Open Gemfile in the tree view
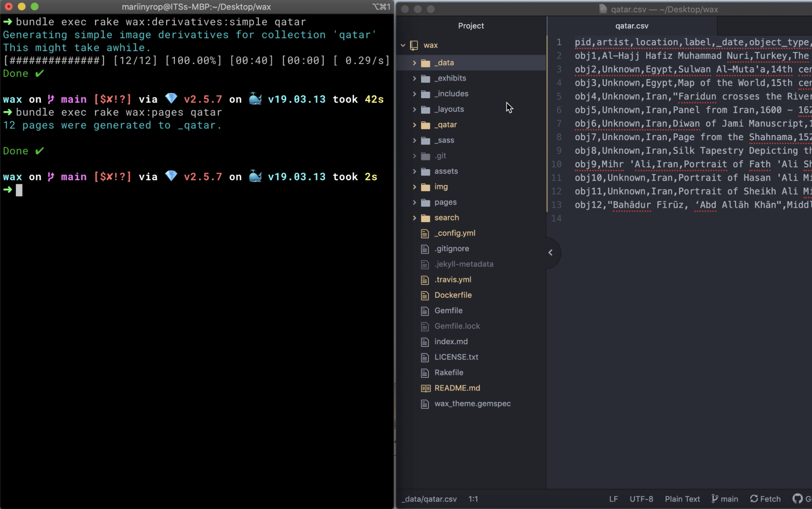The width and height of the screenshot is (812, 509). [448, 311]
